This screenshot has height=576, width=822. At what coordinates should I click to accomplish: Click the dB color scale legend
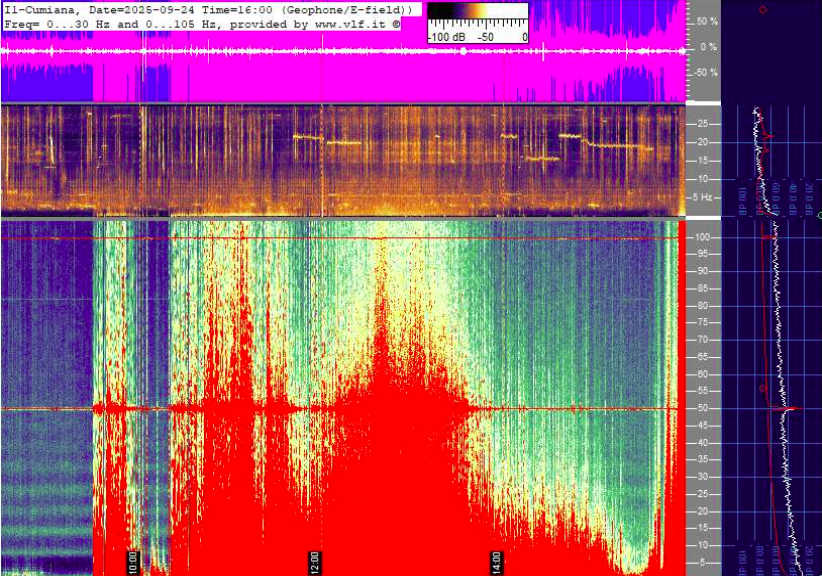[478, 23]
